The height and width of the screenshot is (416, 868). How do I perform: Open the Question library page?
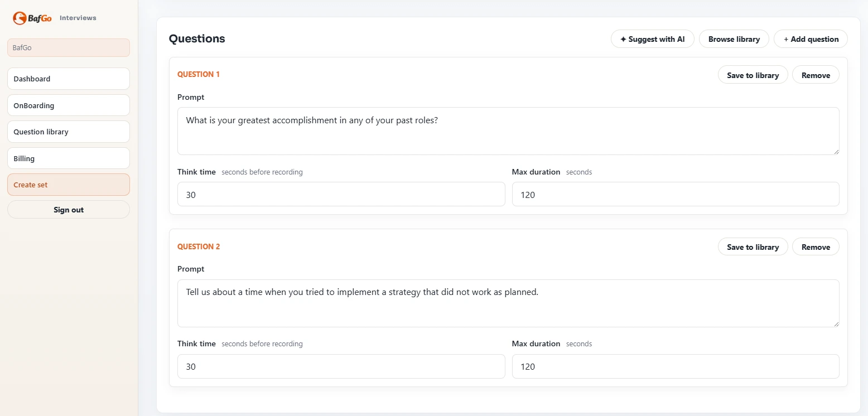(x=69, y=132)
